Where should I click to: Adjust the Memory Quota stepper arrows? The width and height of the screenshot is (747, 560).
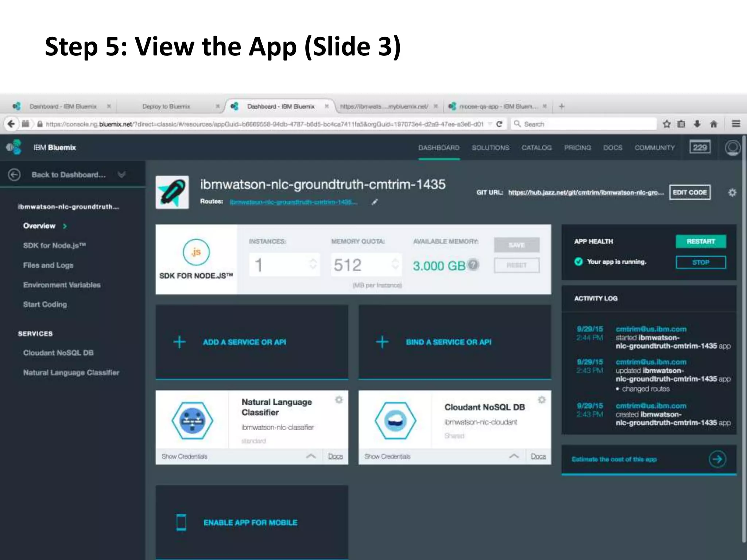coord(395,264)
